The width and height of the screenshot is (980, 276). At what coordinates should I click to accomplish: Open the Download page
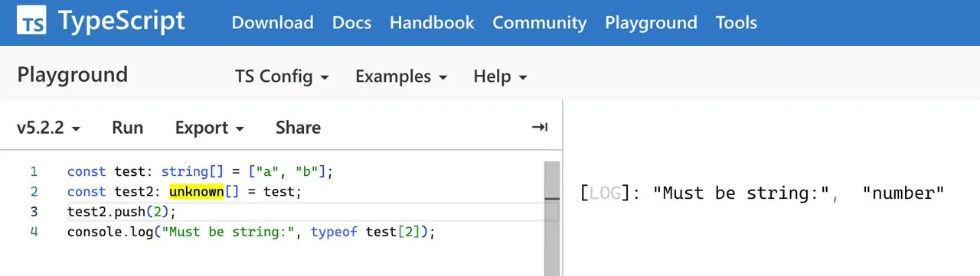(x=273, y=22)
